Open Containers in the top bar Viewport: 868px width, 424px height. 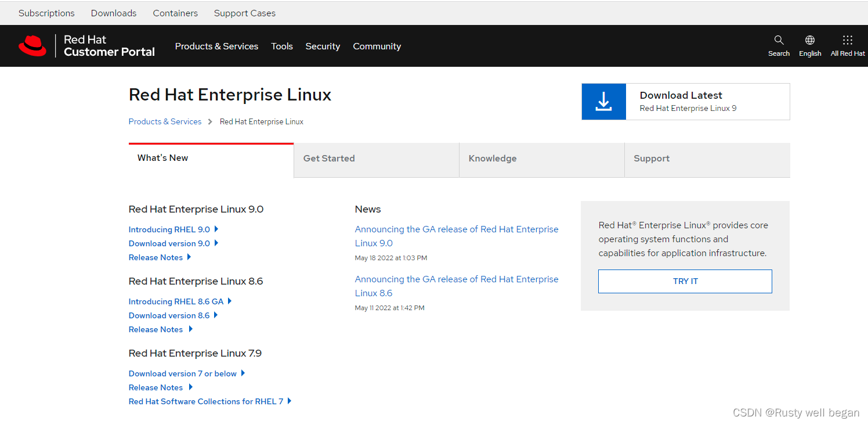175,13
